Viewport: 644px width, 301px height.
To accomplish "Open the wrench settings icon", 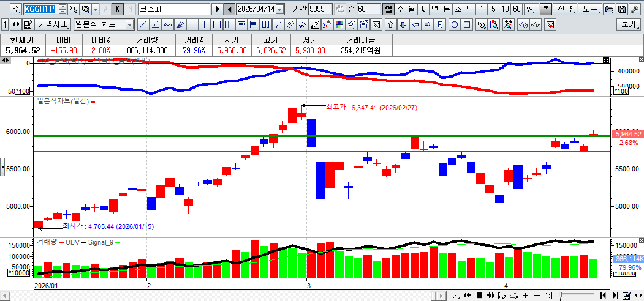I will click(x=634, y=9).
